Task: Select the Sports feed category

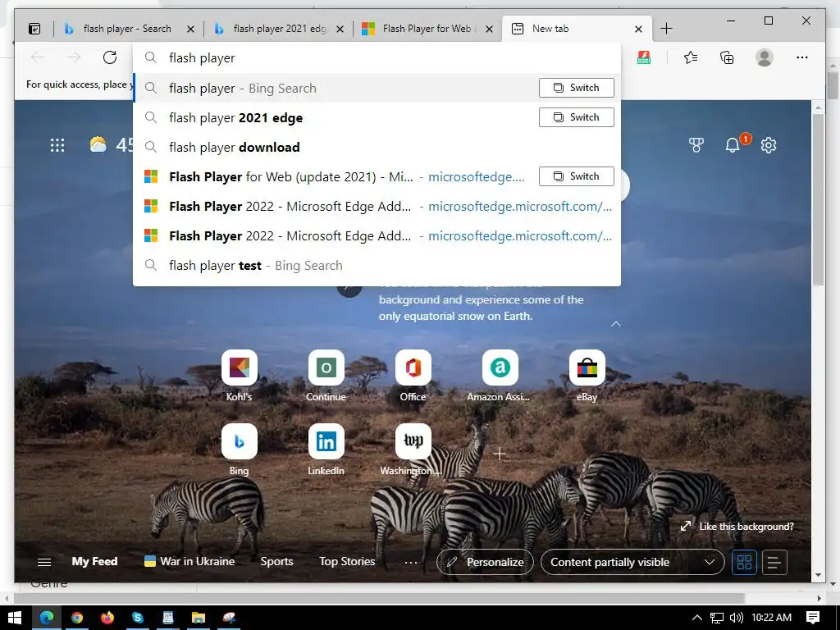Action: (x=276, y=561)
